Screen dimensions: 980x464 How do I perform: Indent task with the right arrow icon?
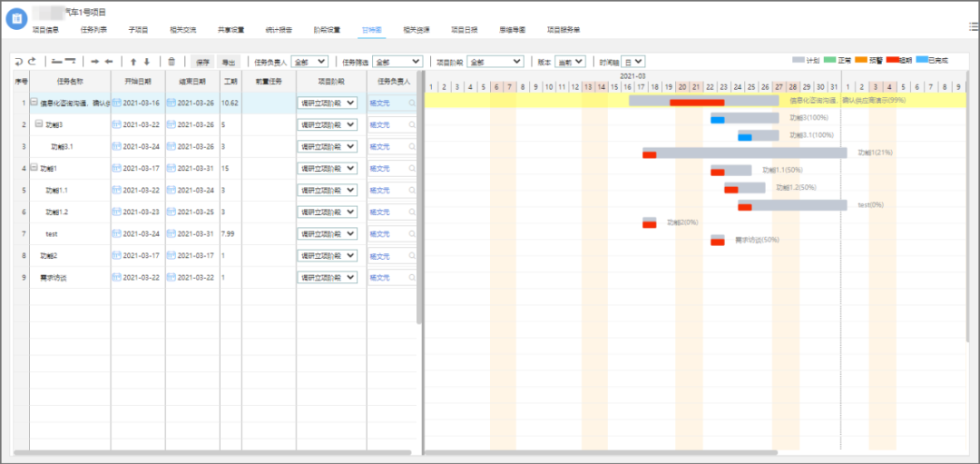(x=95, y=61)
